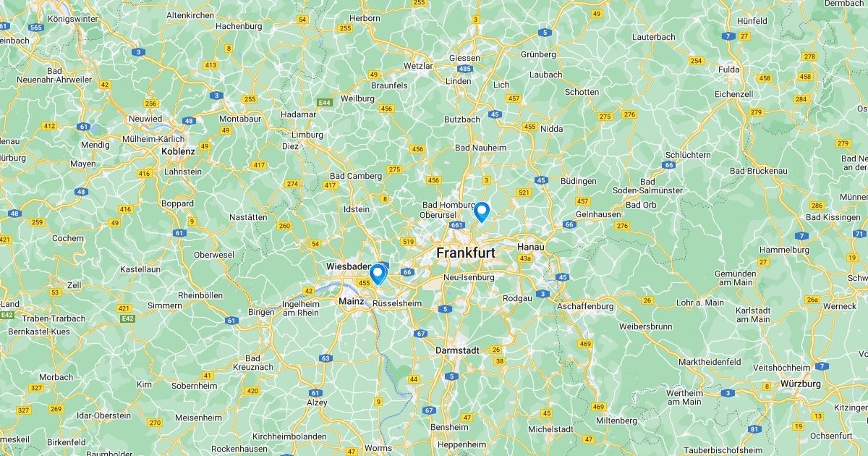The height and width of the screenshot is (456, 868).
Task: Click the blue 485 shield near Giessen
Action: (465, 69)
